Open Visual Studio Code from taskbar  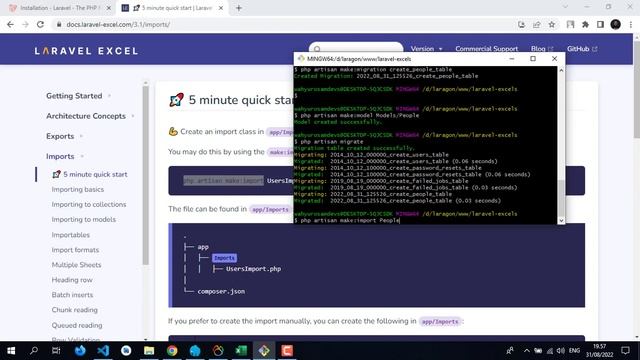[103, 351]
